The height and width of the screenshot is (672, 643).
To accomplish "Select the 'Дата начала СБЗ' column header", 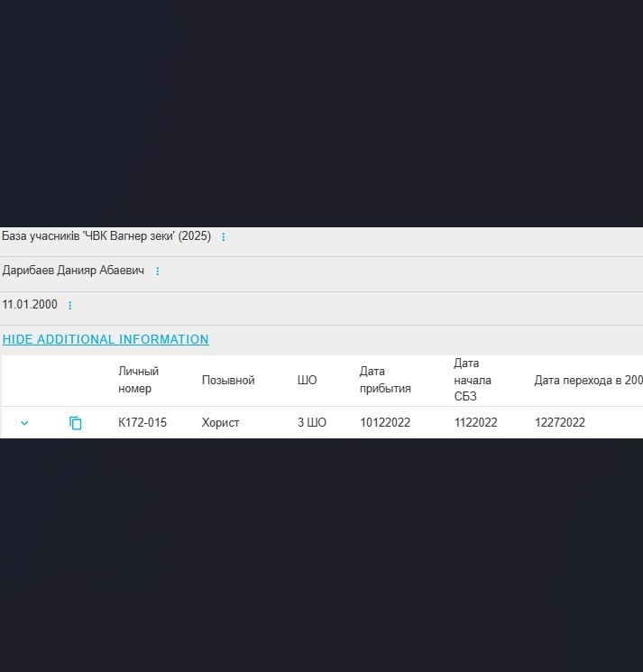I will coord(473,380).
